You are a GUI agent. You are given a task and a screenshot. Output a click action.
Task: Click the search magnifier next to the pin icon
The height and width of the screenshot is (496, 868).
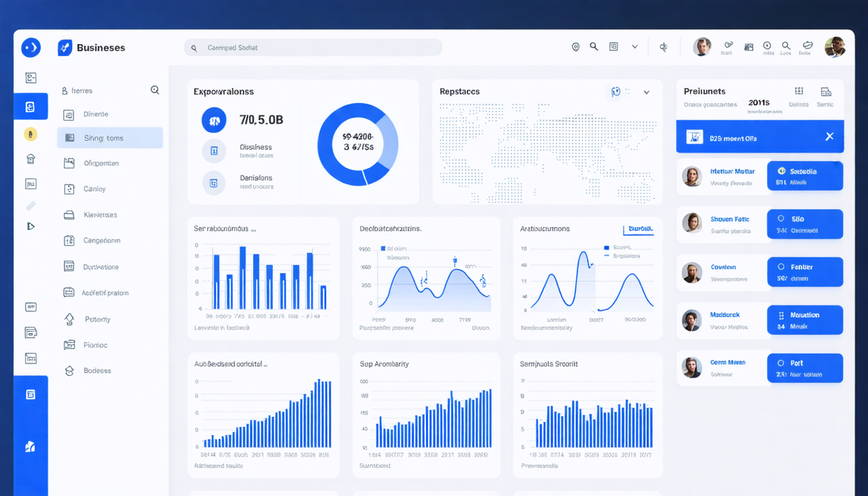click(x=594, y=46)
